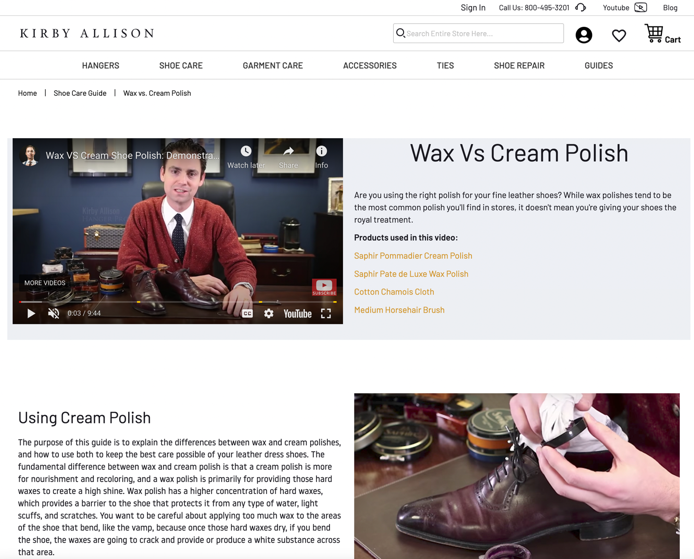Viewport: 694px width, 559px height.
Task: Open the user account icon
Action: click(583, 35)
